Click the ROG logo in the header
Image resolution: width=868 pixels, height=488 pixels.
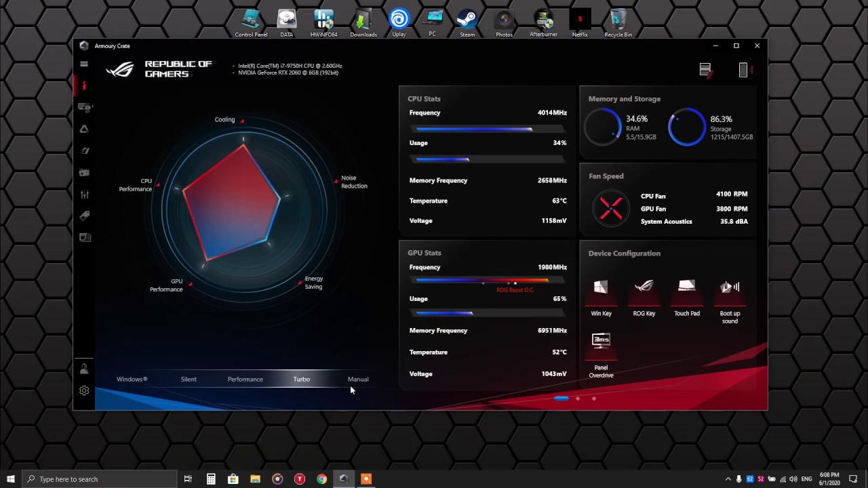[x=120, y=69]
